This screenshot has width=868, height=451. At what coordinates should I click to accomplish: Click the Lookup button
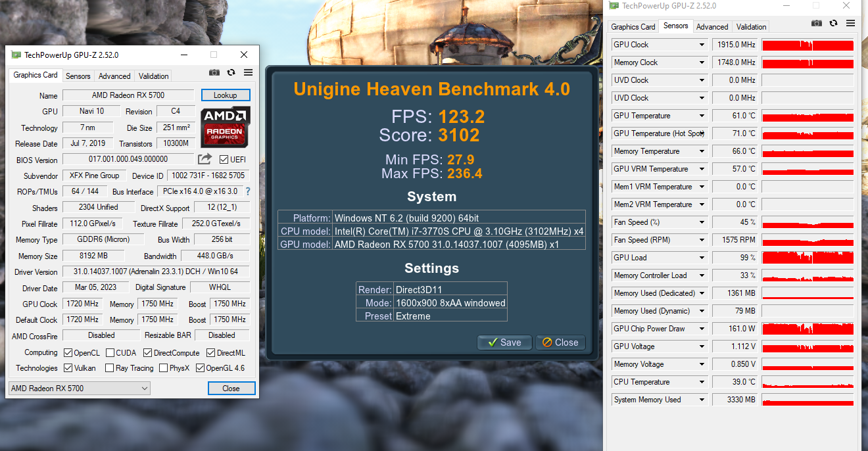click(x=226, y=95)
